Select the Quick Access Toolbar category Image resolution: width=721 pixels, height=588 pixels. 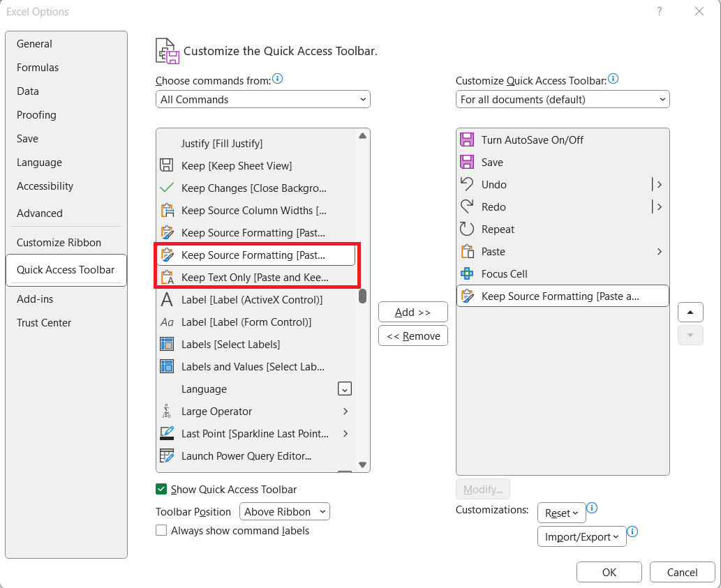[x=66, y=270]
